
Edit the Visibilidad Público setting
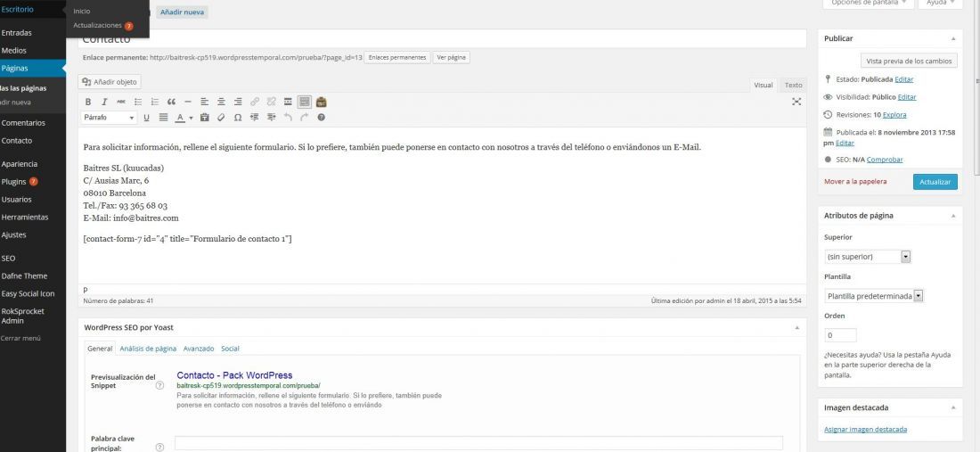(x=907, y=97)
